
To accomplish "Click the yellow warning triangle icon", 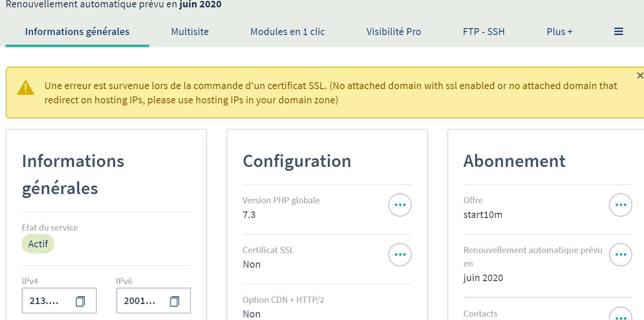I will click(x=25, y=88).
